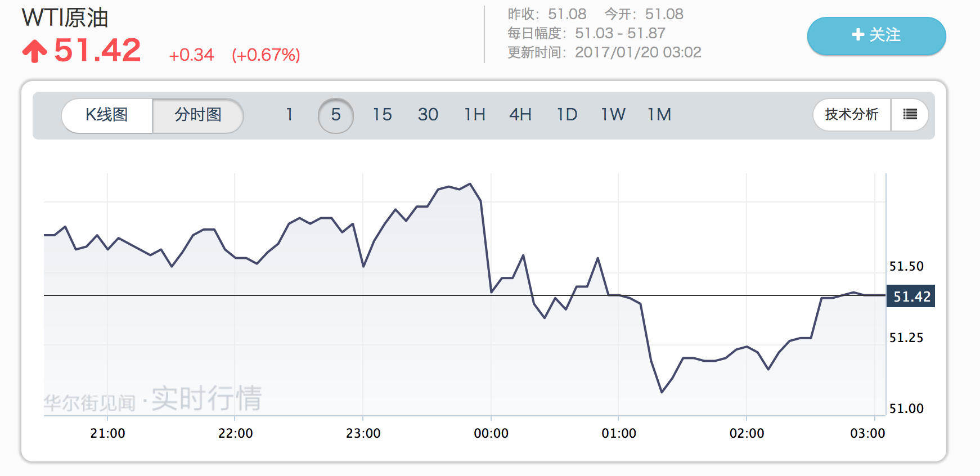
Task: Set chart interval to 4H
Action: pyautogui.click(x=520, y=115)
